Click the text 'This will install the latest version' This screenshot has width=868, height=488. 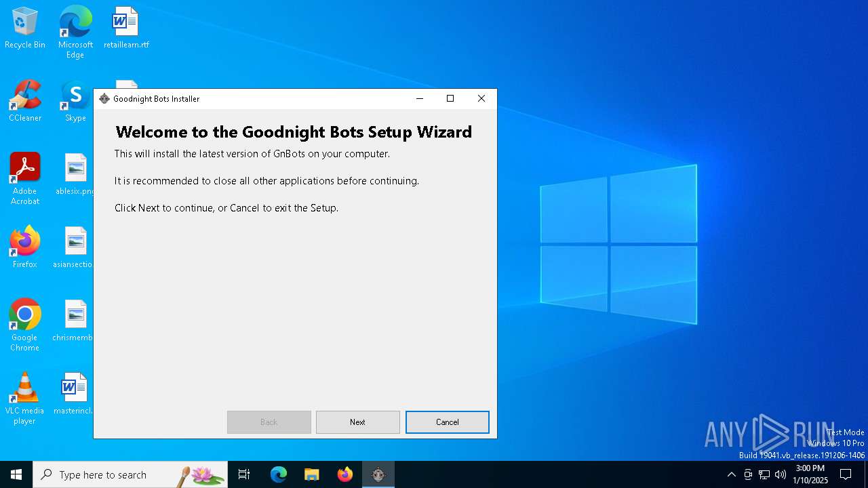252,154
